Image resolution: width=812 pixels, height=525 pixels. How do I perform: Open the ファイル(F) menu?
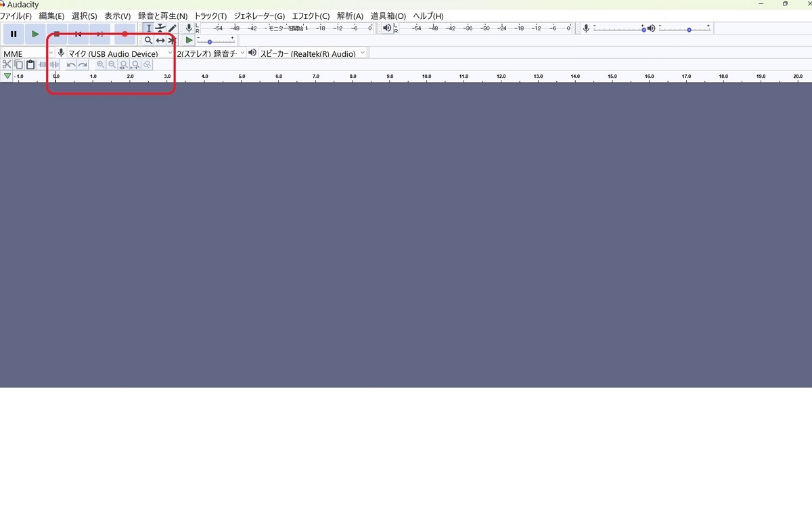[x=16, y=16]
